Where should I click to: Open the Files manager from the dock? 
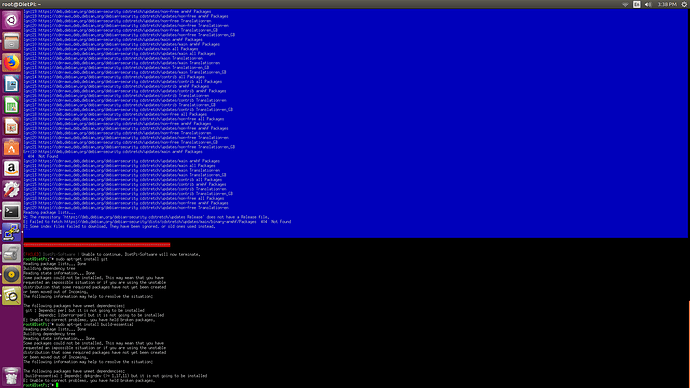11,41
